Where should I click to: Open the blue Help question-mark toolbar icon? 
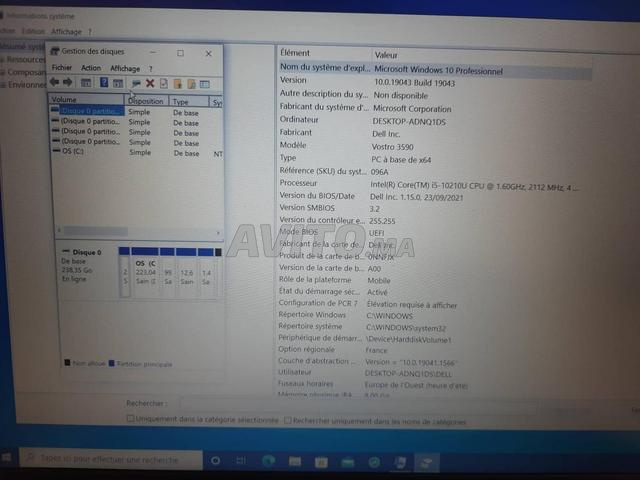coord(104,83)
